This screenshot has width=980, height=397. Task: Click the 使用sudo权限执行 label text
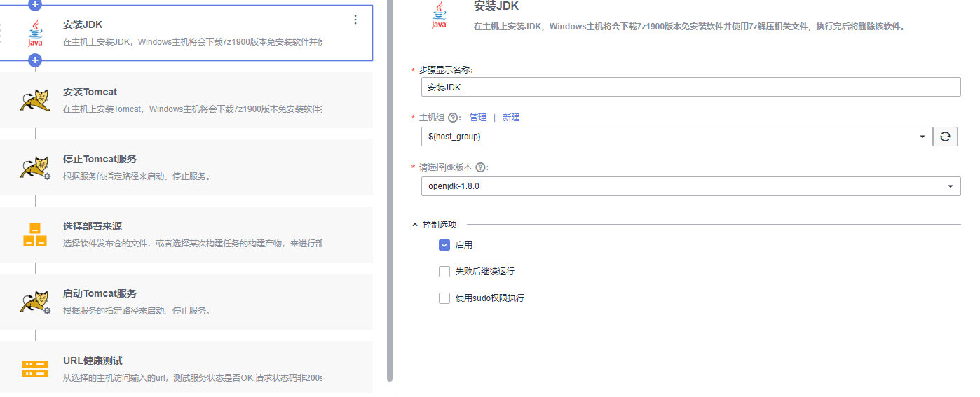pyautogui.click(x=490, y=298)
